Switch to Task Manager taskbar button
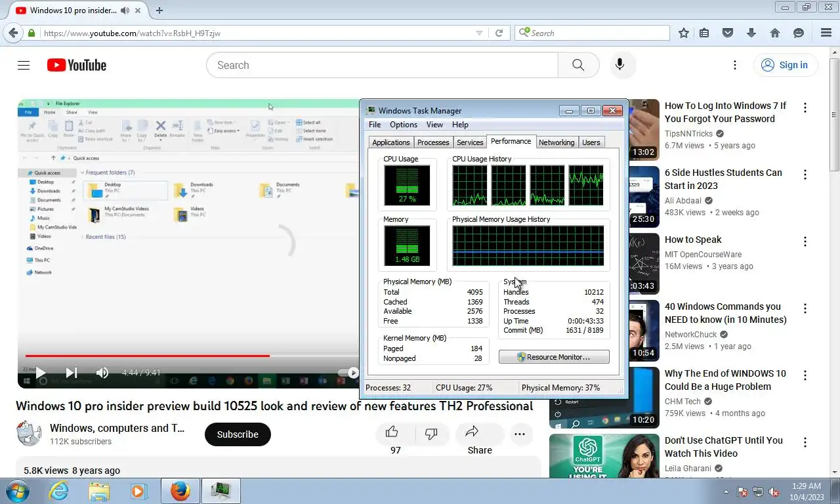The width and height of the screenshot is (840, 504). coord(220,491)
